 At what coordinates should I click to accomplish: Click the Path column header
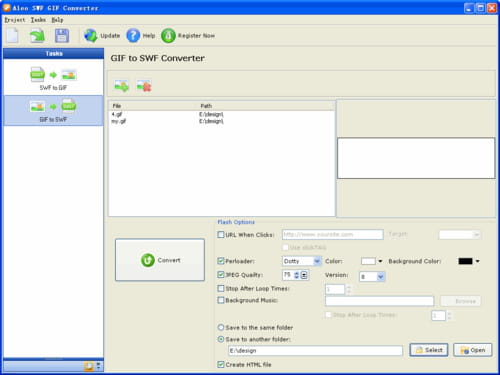click(266, 106)
